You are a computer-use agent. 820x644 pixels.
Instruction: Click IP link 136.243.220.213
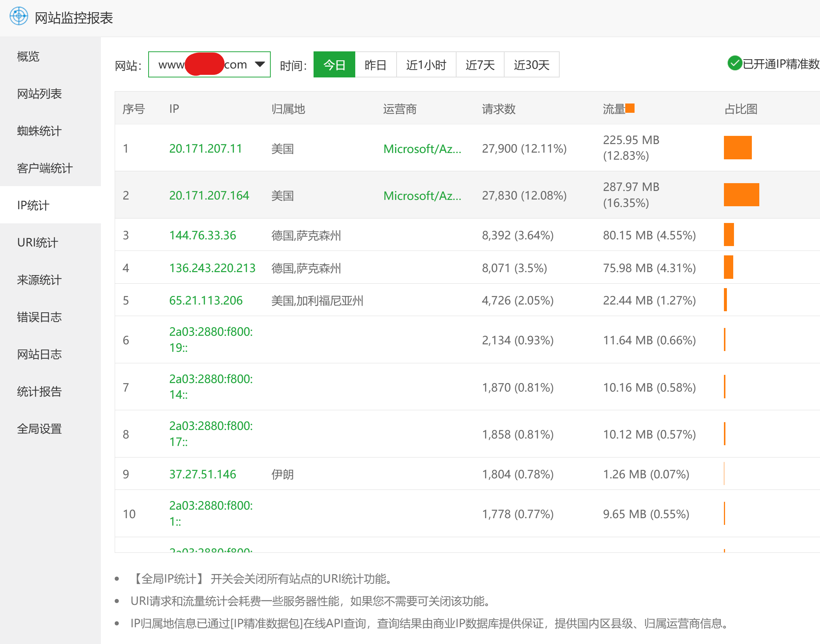pos(212,268)
